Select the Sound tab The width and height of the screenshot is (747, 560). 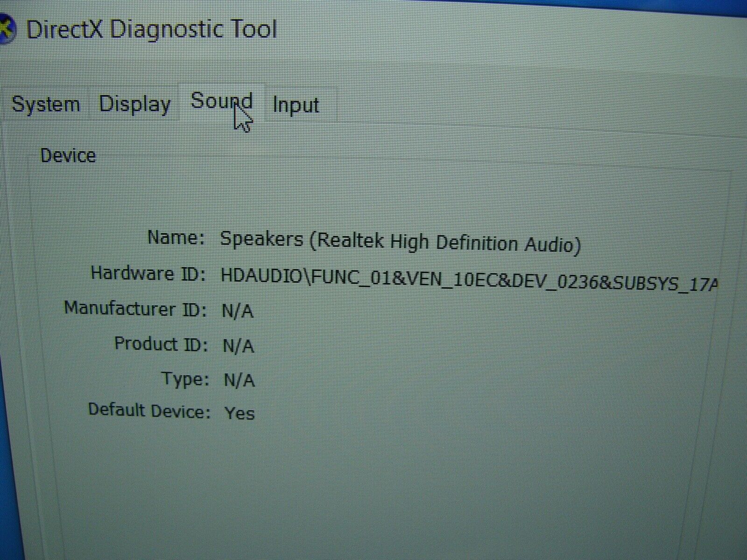coord(222,101)
